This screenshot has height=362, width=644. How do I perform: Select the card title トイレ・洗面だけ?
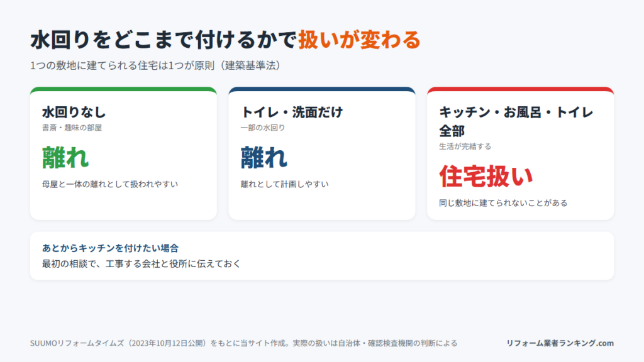click(x=292, y=112)
